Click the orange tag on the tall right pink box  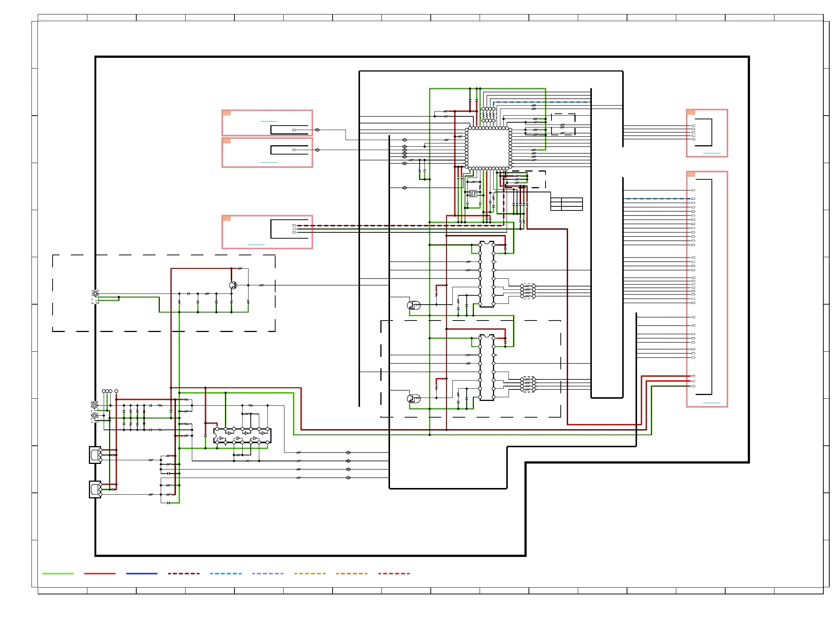(691, 174)
